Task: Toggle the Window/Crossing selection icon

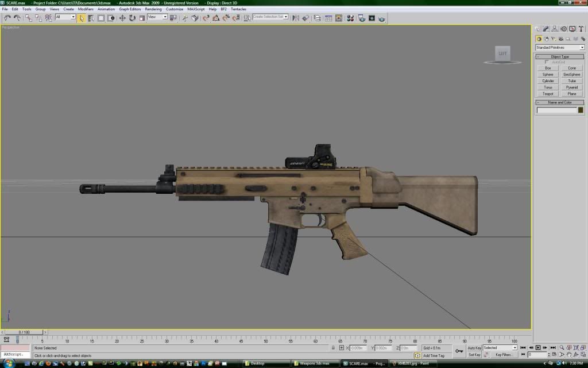Action: (111, 18)
